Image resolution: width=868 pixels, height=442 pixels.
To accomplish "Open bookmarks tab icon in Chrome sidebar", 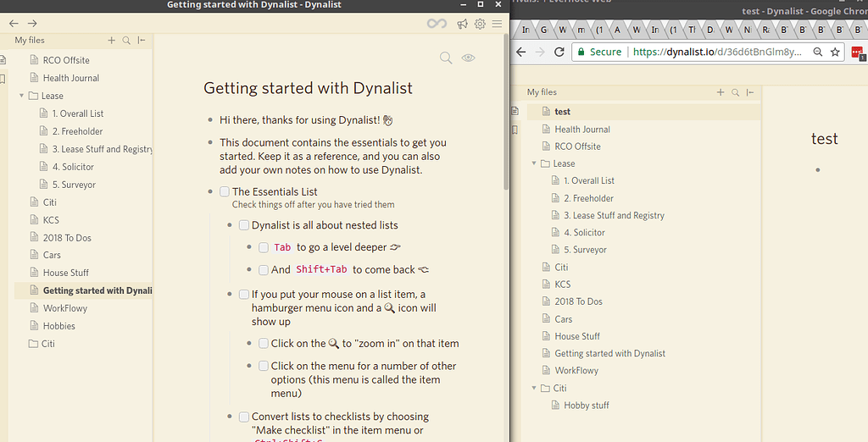I will pos(515,130).
